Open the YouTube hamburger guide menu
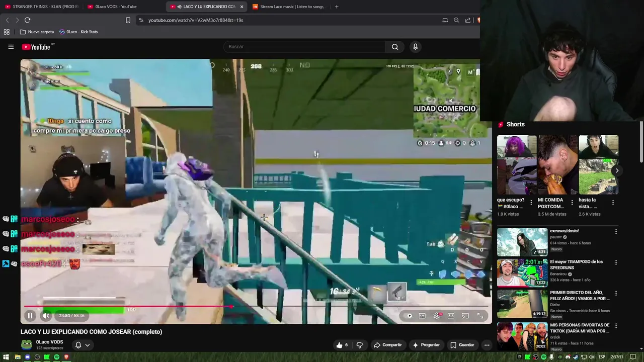This screenshot has width=644, height=362. point(11,47)
